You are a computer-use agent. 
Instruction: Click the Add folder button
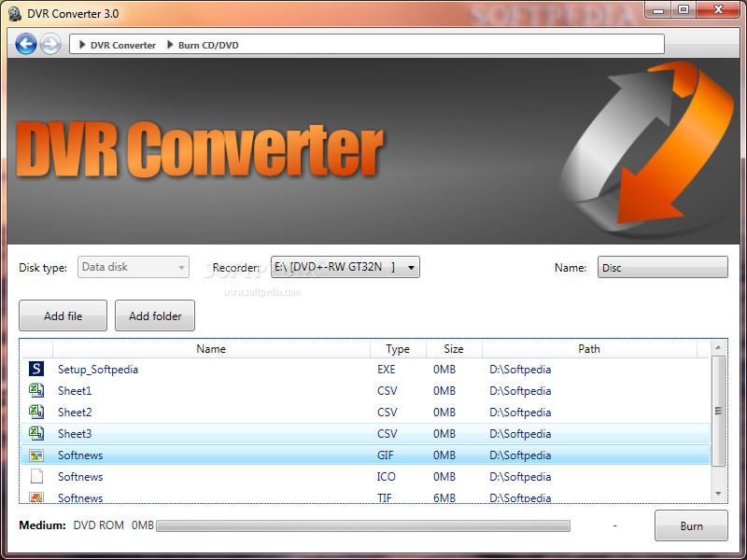coord(155,315)
